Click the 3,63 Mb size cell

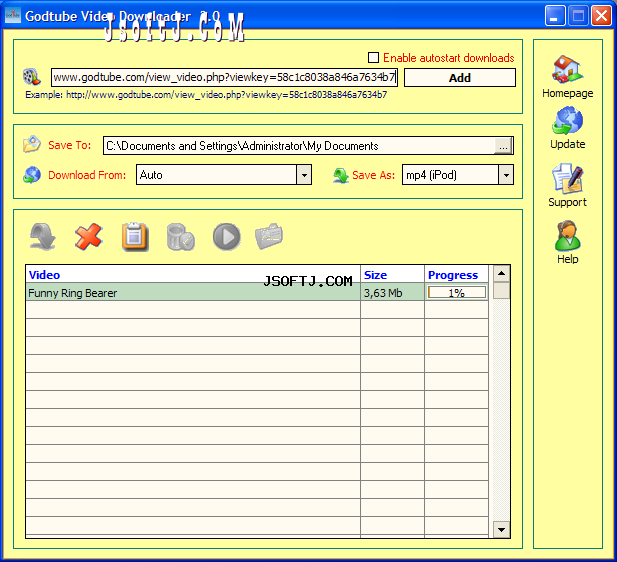click(x=392, y=292)
